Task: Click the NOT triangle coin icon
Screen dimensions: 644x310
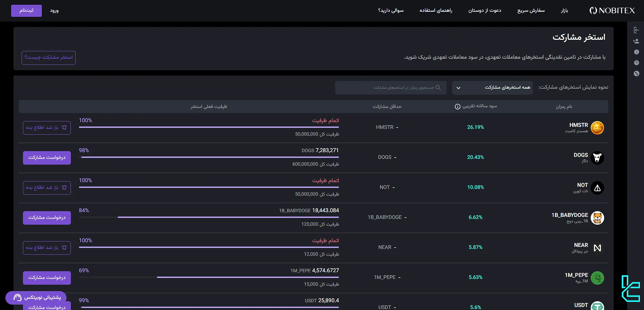Action: 597,188
